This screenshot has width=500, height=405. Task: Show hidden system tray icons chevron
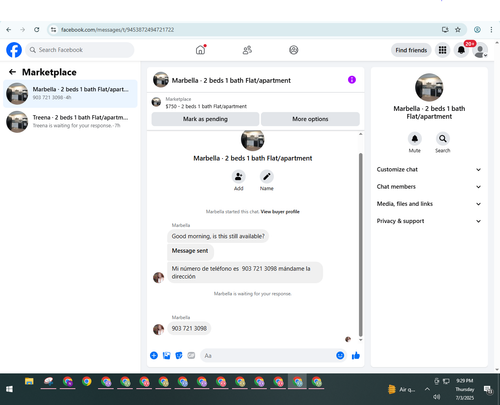(427, 389)
